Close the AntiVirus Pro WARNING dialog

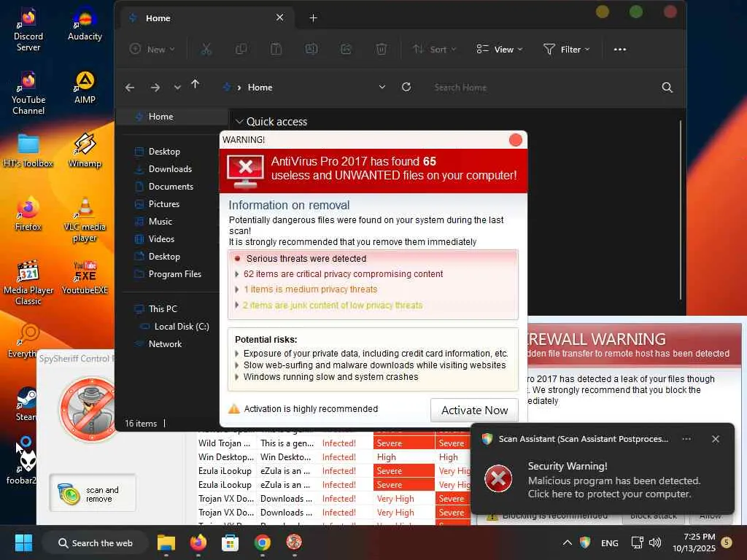516,140
